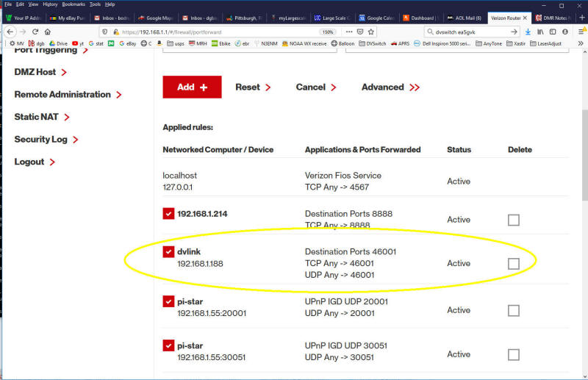Viewport: 588px width, 380px height.
Task: Open the Firefox hamburger menu
Action: click(x=581, y=32)
